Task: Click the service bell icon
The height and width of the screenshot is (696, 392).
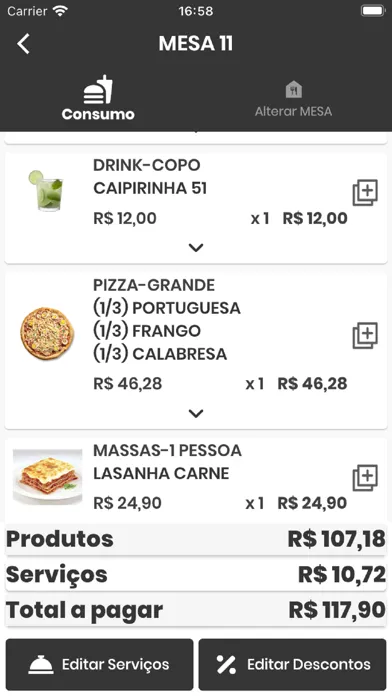Action: (41, 665)
